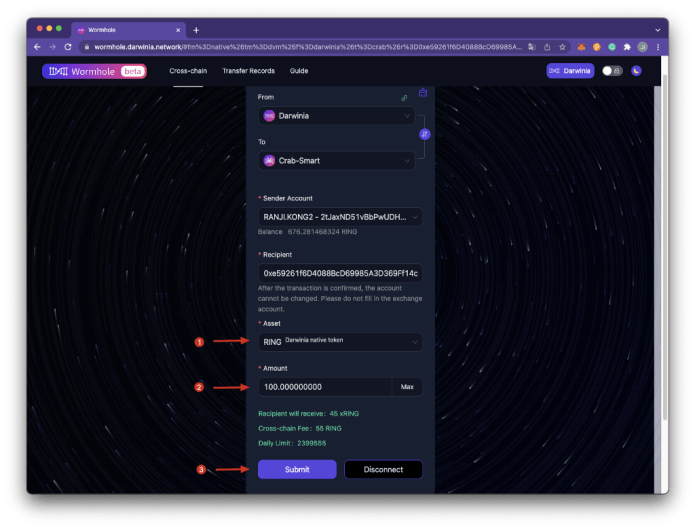Click the share icon in address bar

pyautogui.click(x=547, y=47)
